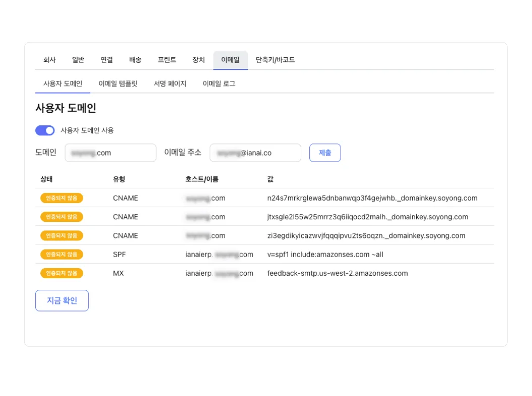532x396 pixels.
Task: Click the currently active 이메일 tab
Action: (230, 60)
